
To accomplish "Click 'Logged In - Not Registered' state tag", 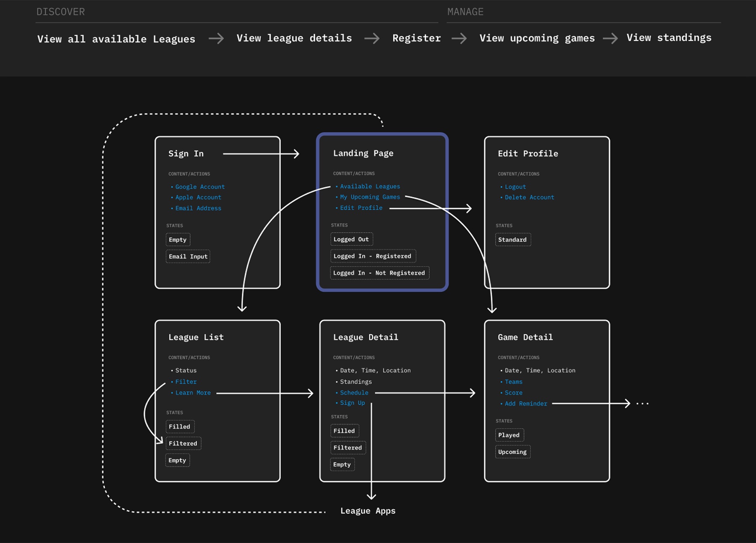I will (x=380, y=273).
